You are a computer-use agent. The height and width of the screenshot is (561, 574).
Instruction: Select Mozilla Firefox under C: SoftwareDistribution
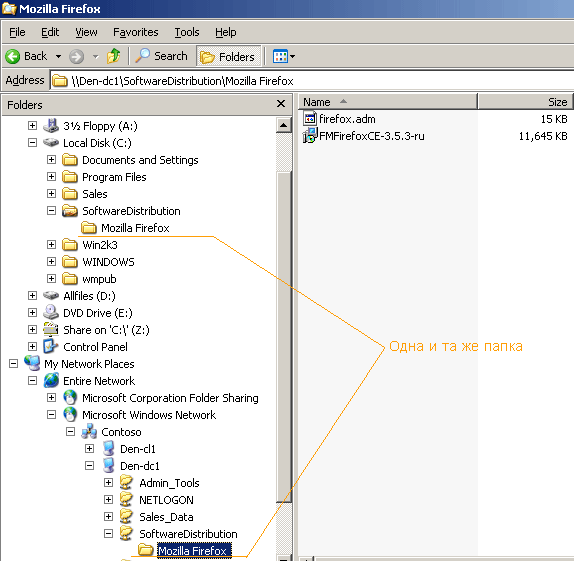tap(135, 228)
